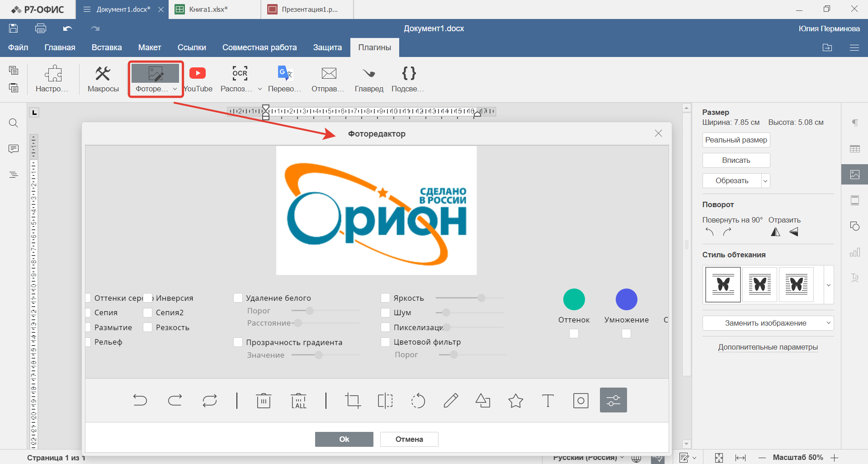Screen dimensions: 868x464
Task: Expand the Обрезать dropdown arrow
Action: coord(765,181)
